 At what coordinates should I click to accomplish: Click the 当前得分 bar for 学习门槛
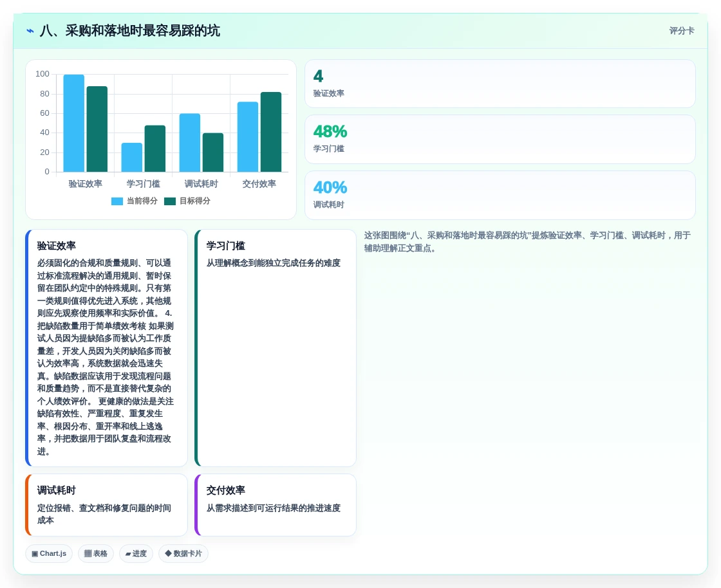click(131, 157)
